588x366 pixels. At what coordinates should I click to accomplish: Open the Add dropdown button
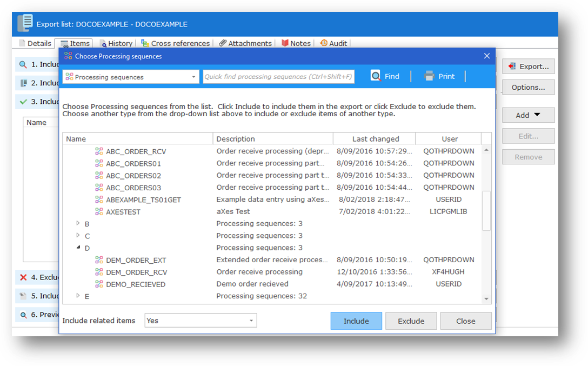pyautogui.click(x=528, y=115)
